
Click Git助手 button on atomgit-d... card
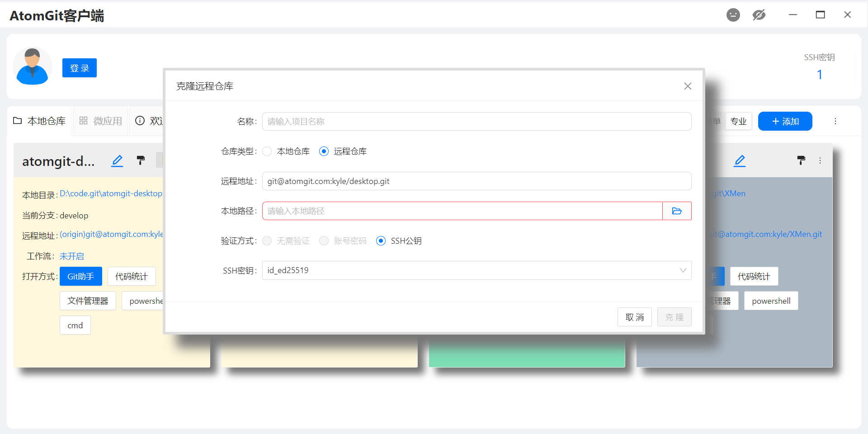coord(81,276)
